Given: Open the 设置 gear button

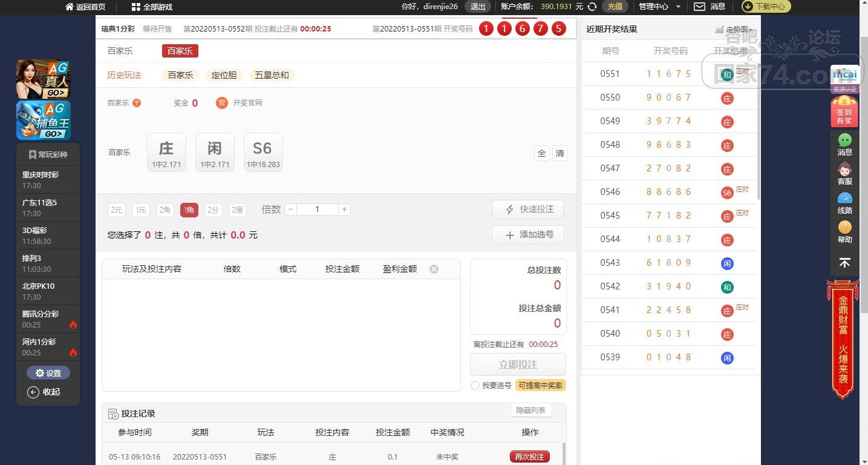Looking at the screenshot, I should tap(48, 373).
